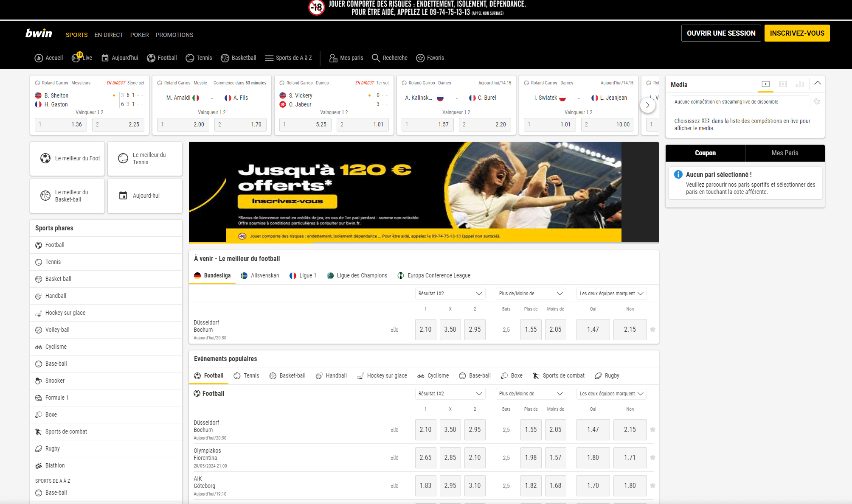This screenshot has height=504, width=852.
Task: Click the Biathlon icon in sidebar
Action: (x=39, y=466)
